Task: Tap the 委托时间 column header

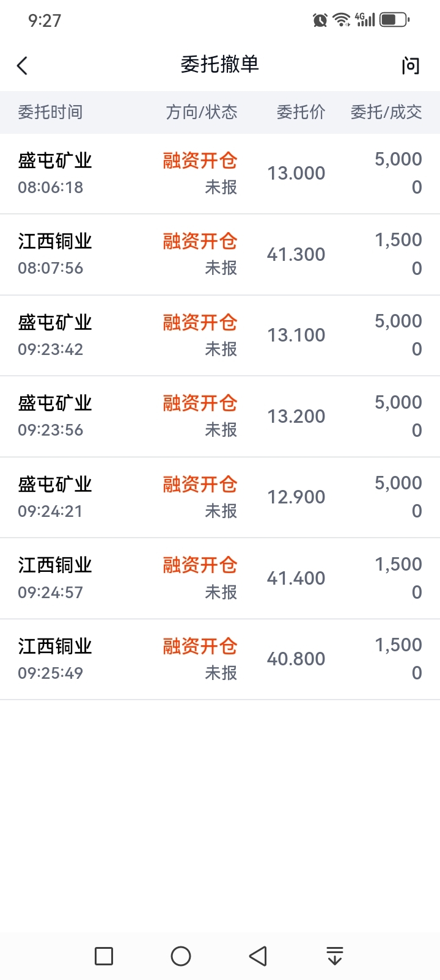Action: (x=50, y=112)
